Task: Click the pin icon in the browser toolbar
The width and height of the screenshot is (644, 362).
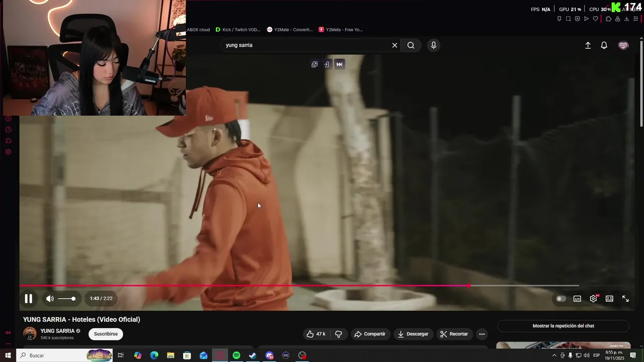Action: click(559, 19)
